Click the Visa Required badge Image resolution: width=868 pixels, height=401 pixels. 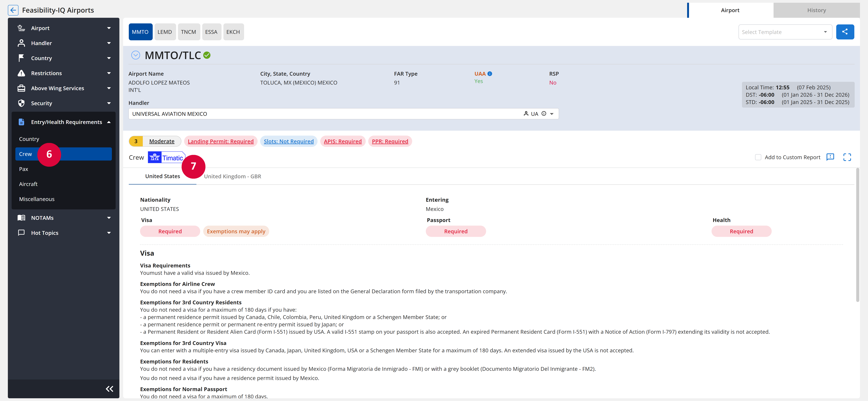click(170, 232)
